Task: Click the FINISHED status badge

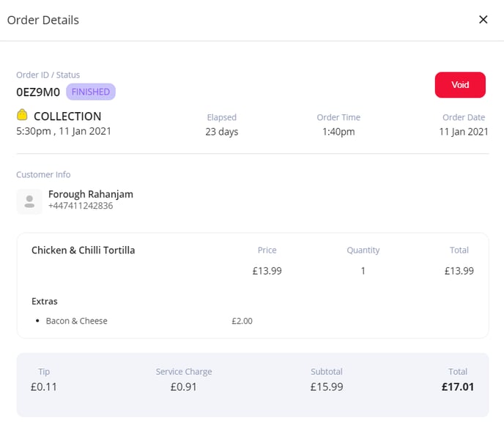Action: (x=91, y=92)
